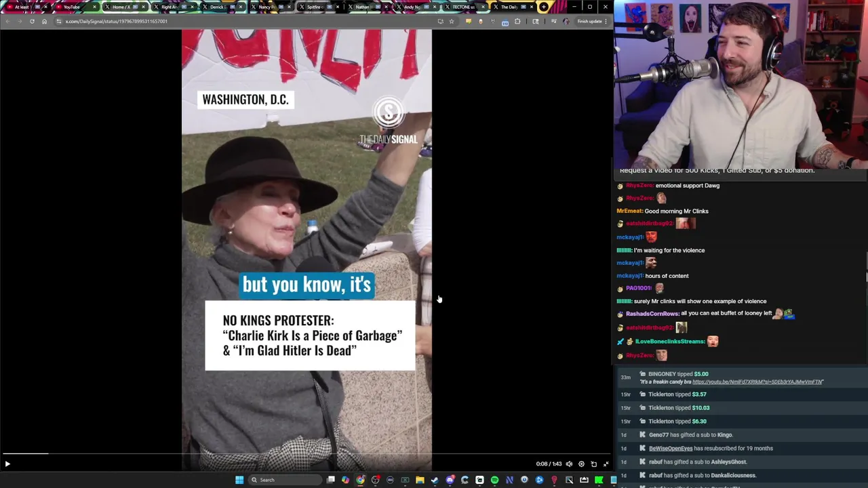Image resolution: width=868 pixels, height=488 pixels.
Task: Open Discord from the taskbar
Action: click(x=450, y=480)
